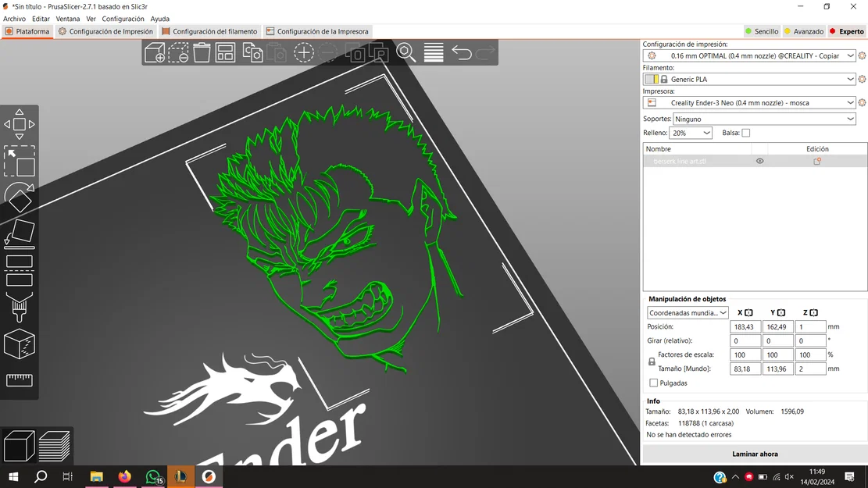
Task: Enable the Pulgadas checkbox
Action: click(653, 383)
